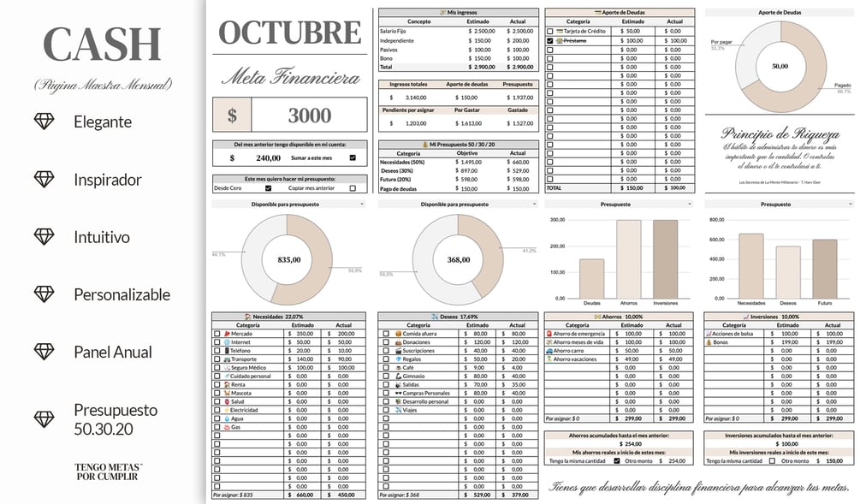Viewport: 860px width, 504px height.
Task: Click the Necesidades 22,07% table header
Action: tap(288, 317)
